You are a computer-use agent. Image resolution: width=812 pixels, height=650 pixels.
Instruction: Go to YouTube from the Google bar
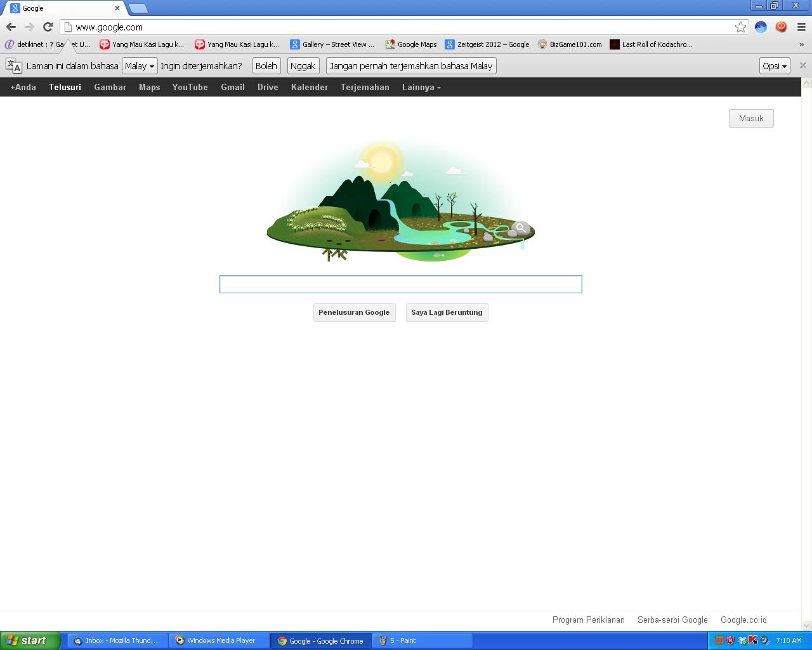[190, 87]
